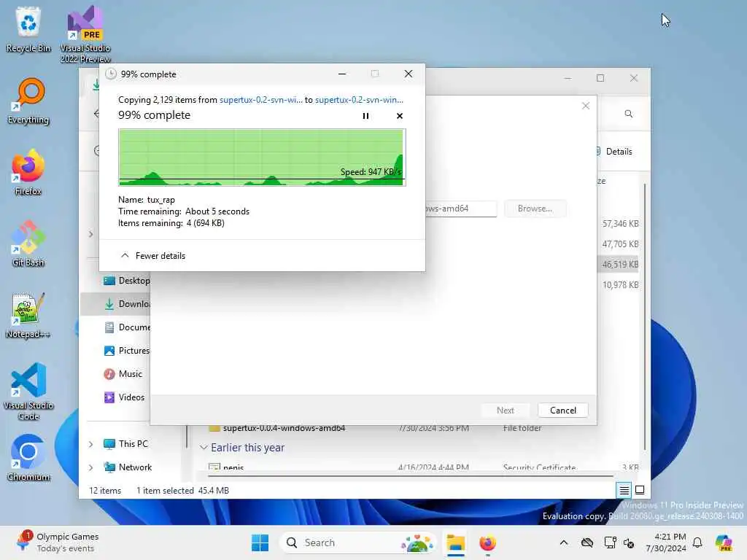
Task: Open the clock and date flyout
Action: 666,542
